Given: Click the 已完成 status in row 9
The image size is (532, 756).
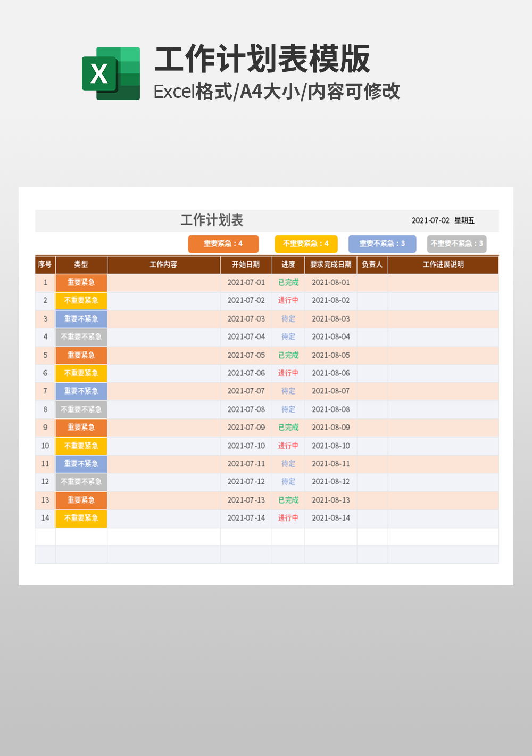Looking at the screenshot, I should click(288, 428).
